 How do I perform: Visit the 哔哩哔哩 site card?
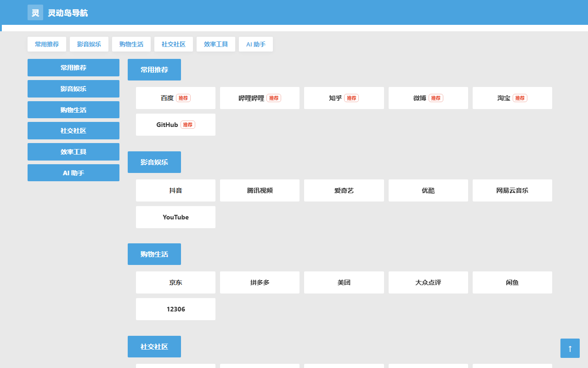[x=260, y=98]
